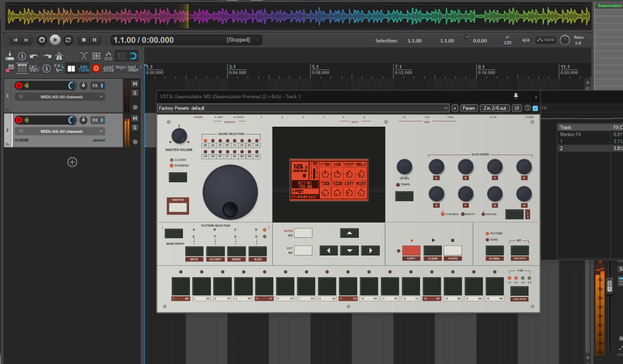The image size is (623, 364).
Task: Add a new track with plus icon
Action: tap(72, 162)
